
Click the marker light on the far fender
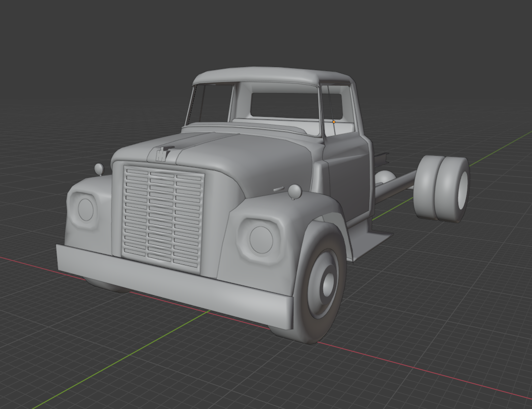pos(99,169)
